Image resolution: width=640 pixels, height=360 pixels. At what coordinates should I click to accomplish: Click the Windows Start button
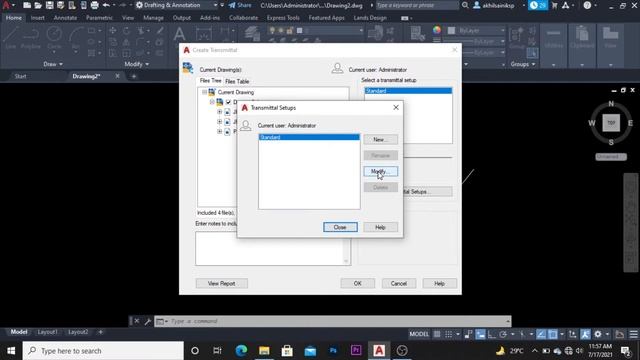(11, 351)
